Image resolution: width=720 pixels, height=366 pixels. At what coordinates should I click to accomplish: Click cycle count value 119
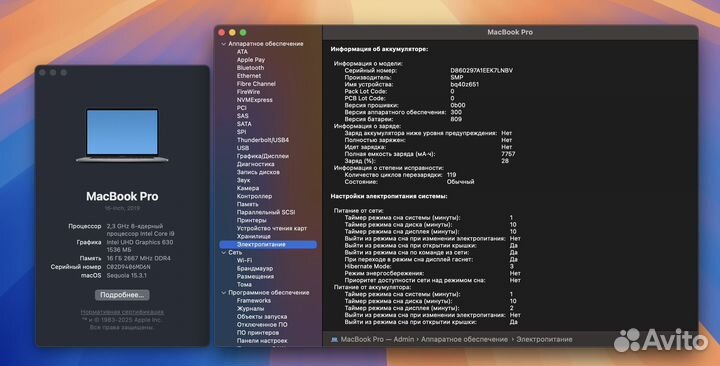point(451,175)
